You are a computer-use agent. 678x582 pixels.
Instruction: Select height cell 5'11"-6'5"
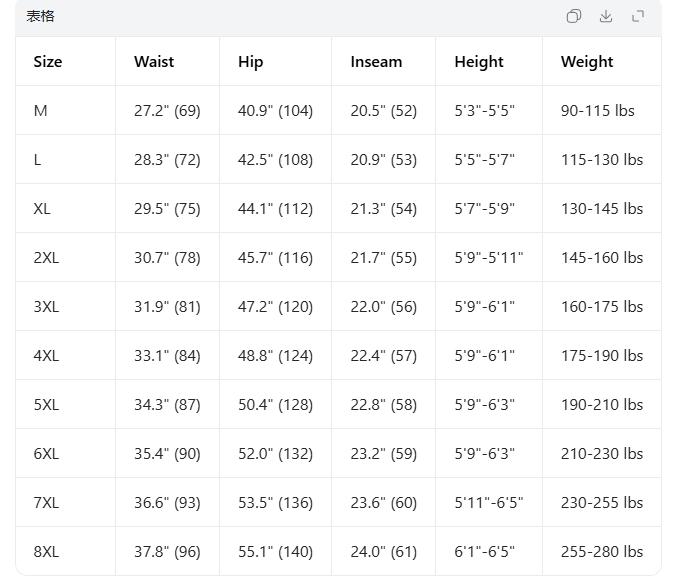pos(489,503)
